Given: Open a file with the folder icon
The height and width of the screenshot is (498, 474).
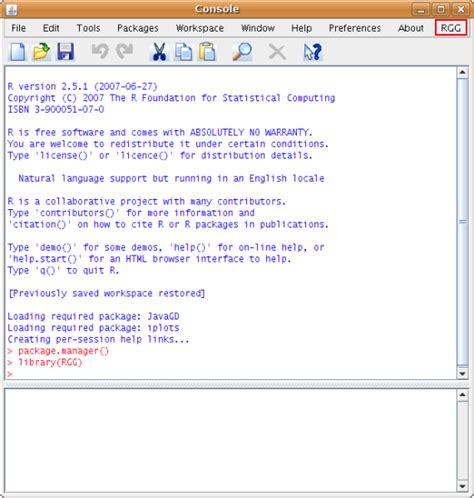Looking at the screenshot, I should [41, 52].
